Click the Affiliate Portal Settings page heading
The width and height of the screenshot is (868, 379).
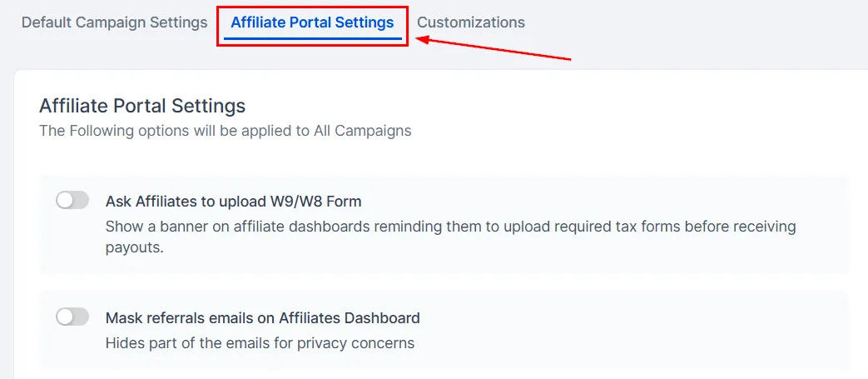click(142, 106)
